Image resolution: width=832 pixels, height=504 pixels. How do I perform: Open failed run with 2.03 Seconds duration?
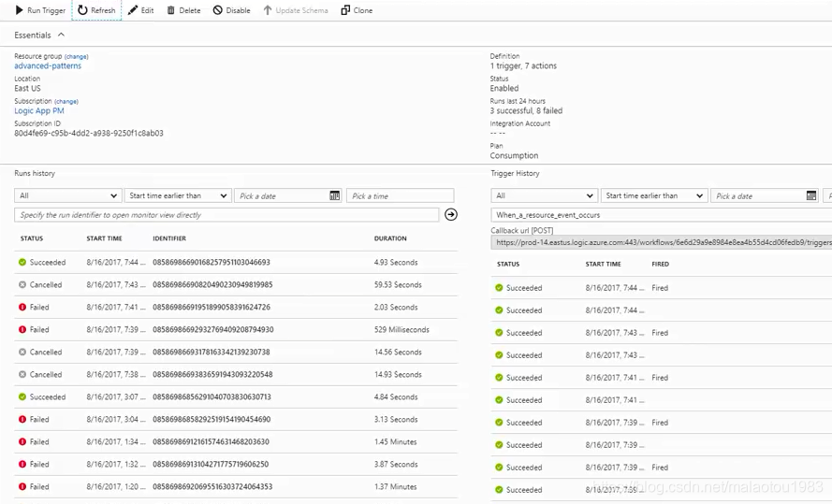click(236, 307)
